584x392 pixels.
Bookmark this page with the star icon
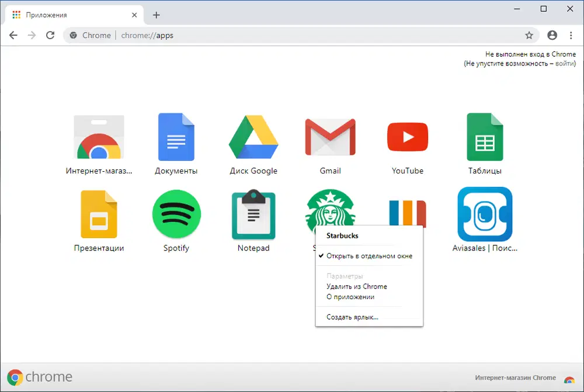coord(529,36)
